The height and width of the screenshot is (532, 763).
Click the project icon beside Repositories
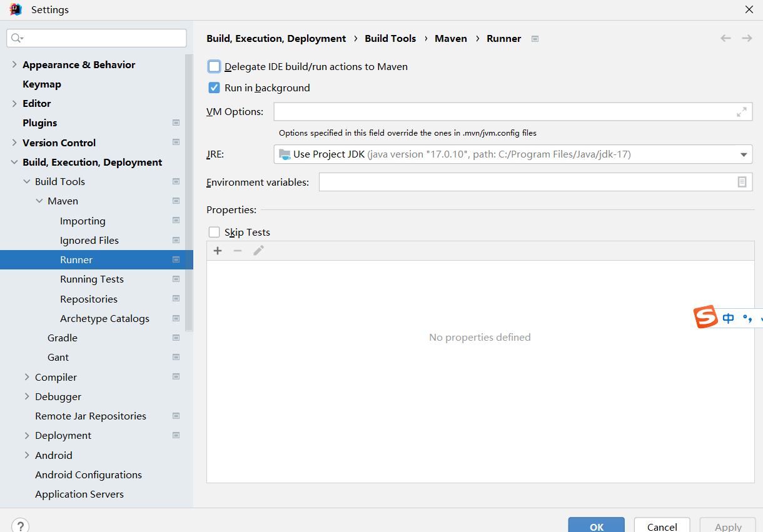176,299
